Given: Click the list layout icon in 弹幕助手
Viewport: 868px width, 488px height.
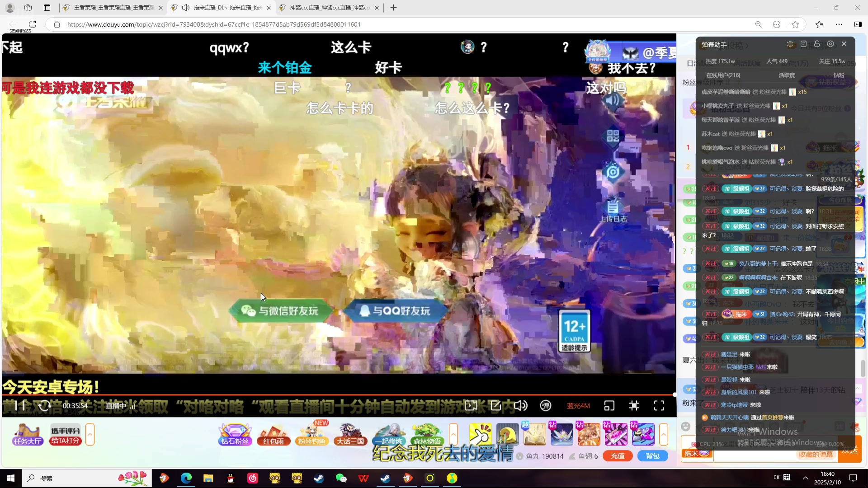Looking at the screenshot, I should pos(803,44).
